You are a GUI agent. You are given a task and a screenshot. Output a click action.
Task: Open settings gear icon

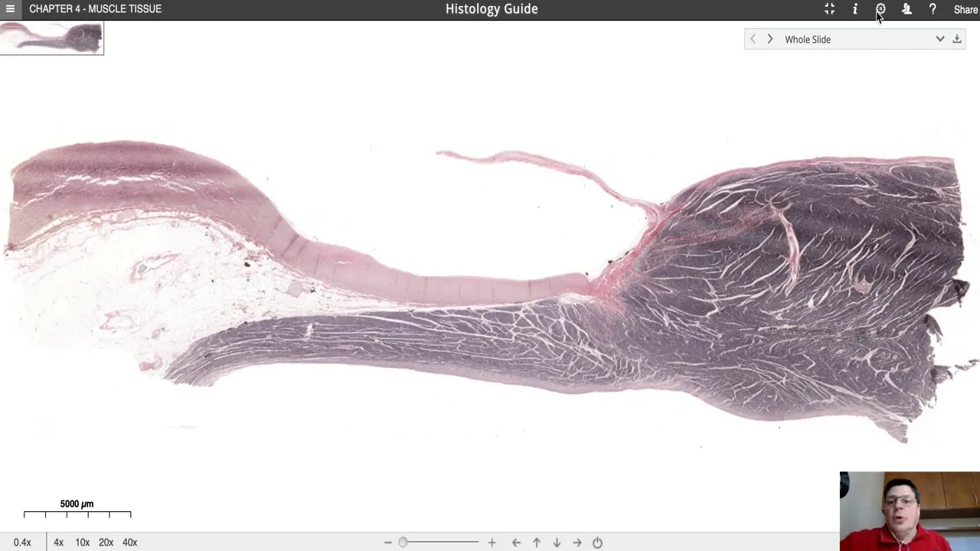point(880,9)
